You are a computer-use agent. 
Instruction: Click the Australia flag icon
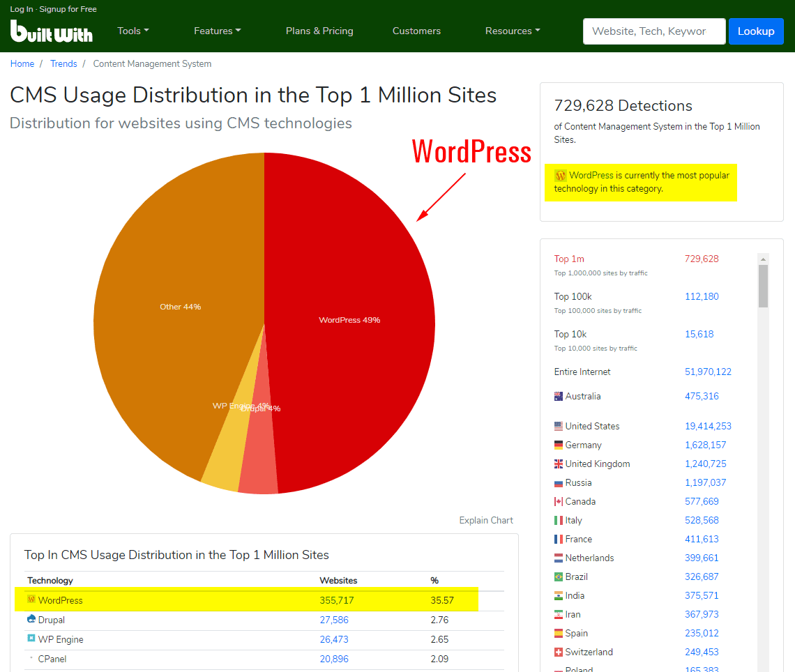pyautogui.click(x=558, y=397)
